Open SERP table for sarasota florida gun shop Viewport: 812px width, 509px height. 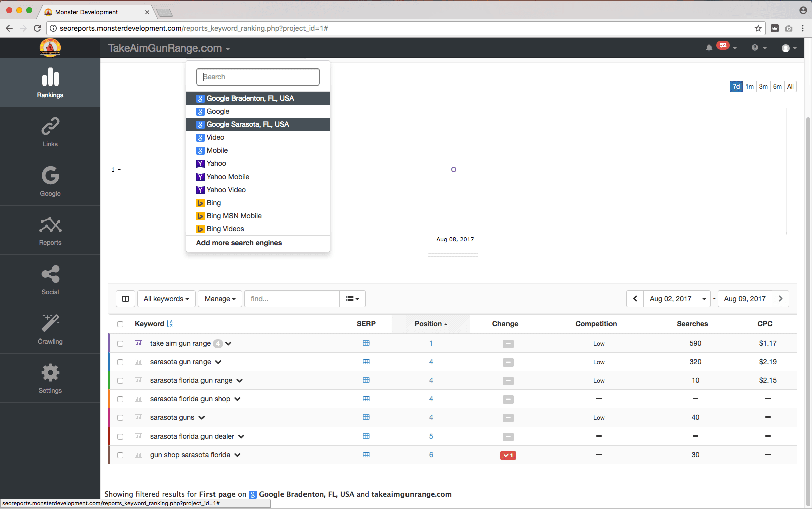point(366,399)
